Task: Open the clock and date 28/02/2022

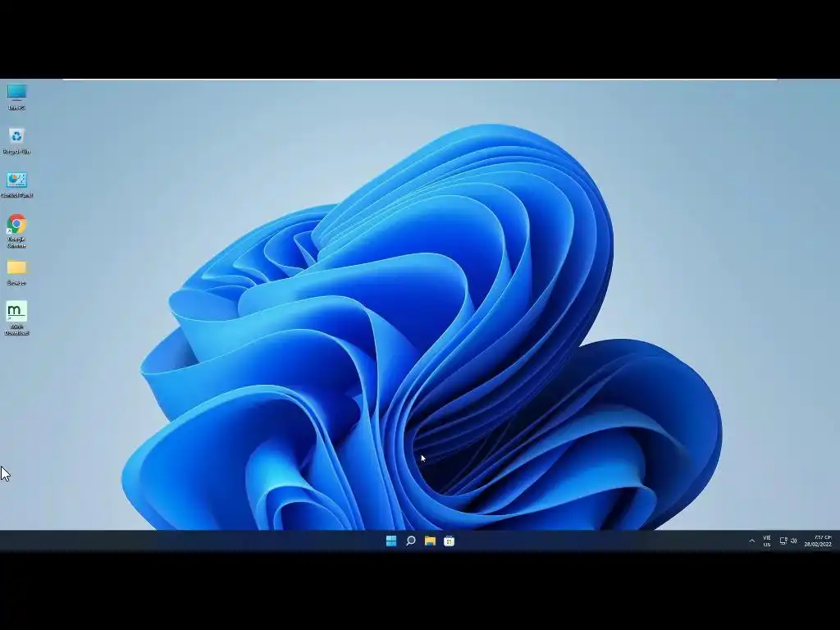Action: coord(818,541)
